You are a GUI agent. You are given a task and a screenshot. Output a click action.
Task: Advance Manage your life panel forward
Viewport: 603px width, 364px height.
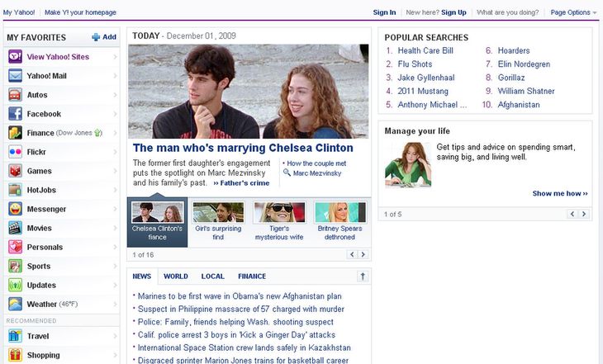coord(584,214)
